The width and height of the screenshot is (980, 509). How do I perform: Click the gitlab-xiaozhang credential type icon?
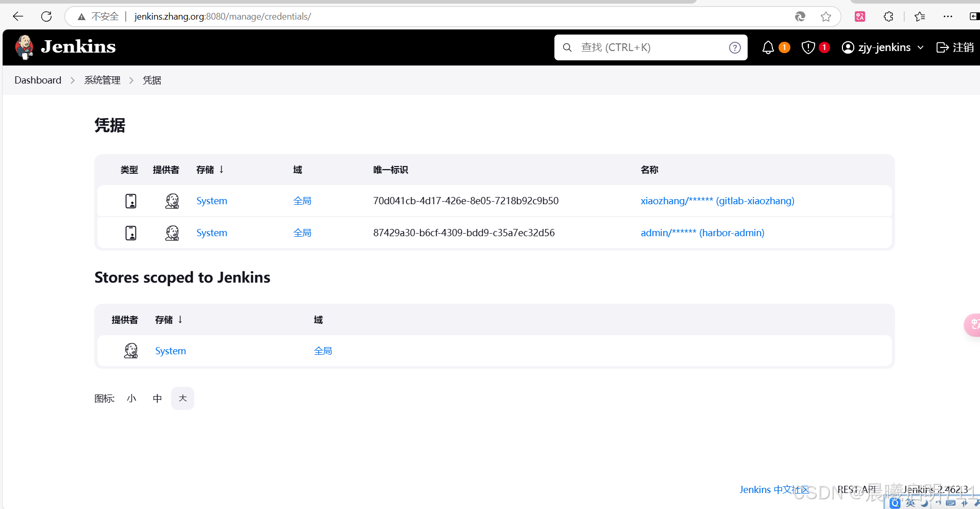(x=131, y=201)
